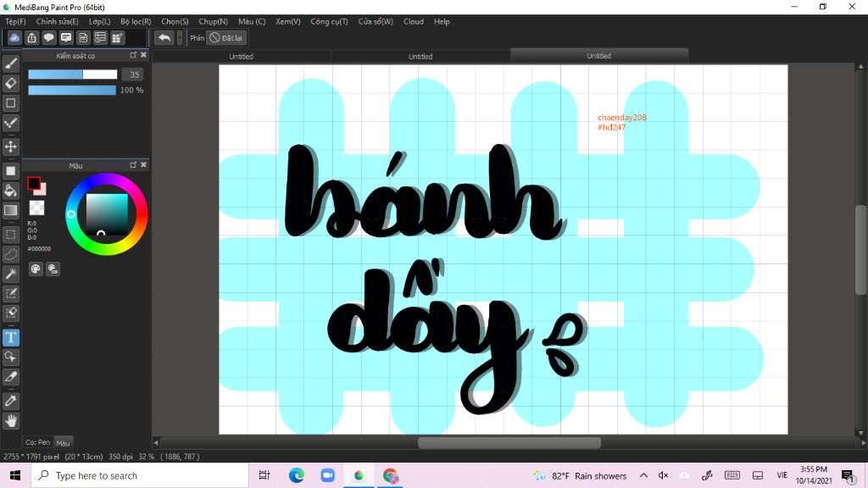Click the list with clock icon

tap(100, 37)
